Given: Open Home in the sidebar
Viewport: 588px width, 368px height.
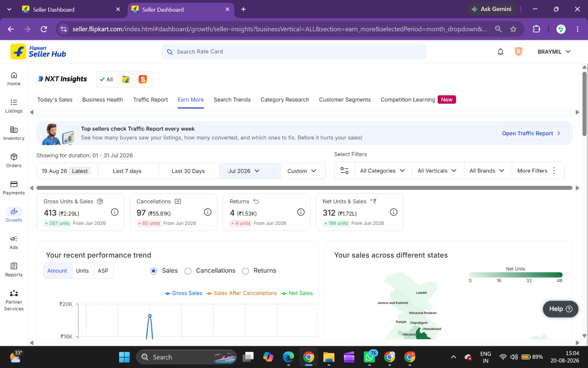Looking at the screenshot, I should click(x=14, y=79).
